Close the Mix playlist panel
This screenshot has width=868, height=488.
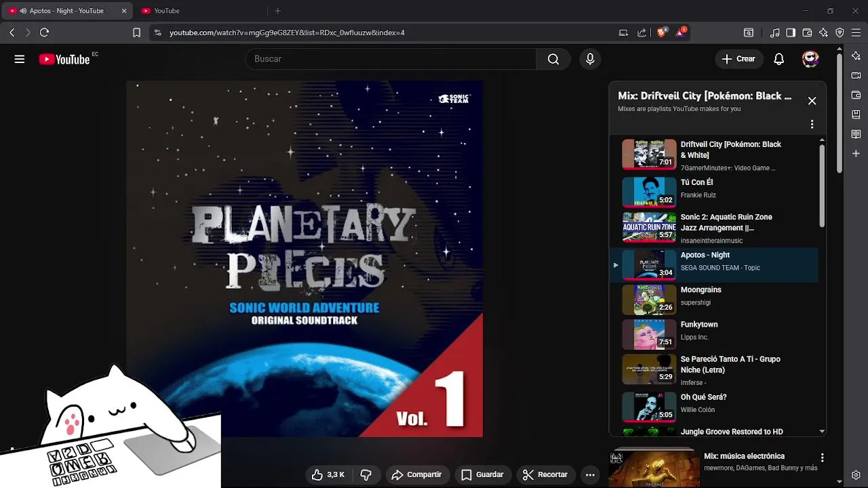812,101
